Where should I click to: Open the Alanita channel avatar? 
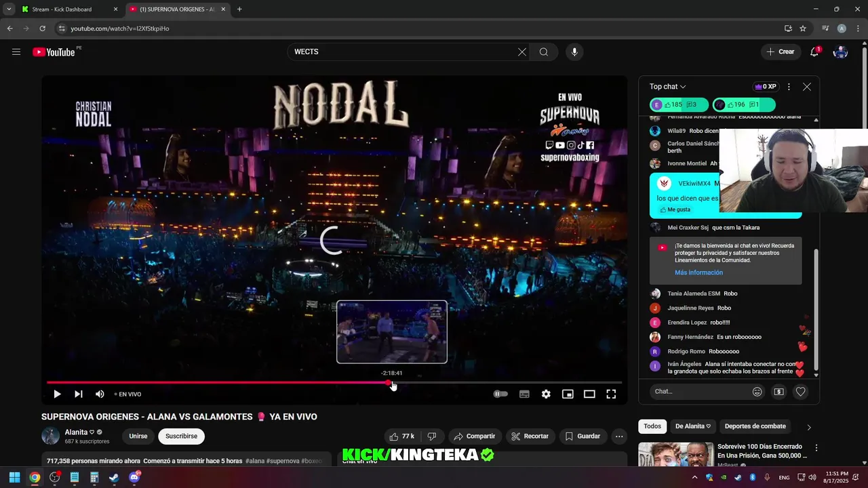(x=50, y=436)
